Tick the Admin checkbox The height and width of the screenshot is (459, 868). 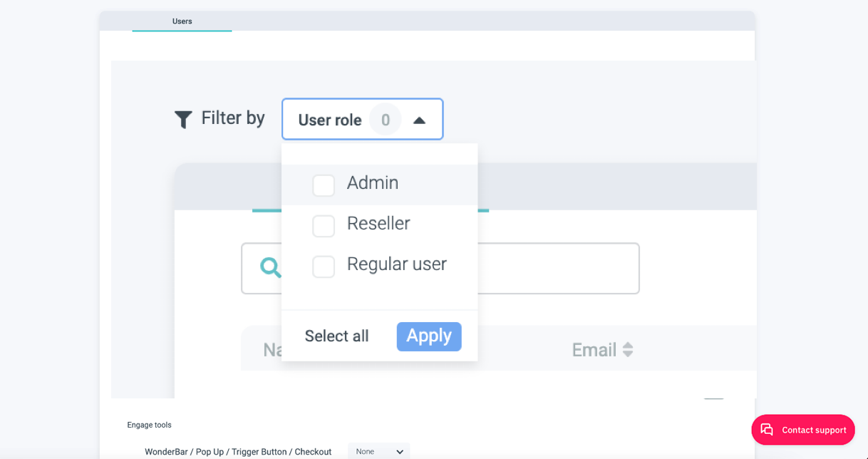[324, 185]
